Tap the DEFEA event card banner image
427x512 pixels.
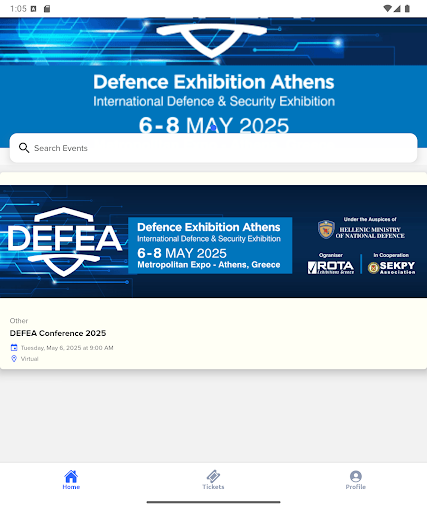click(213, 241)
